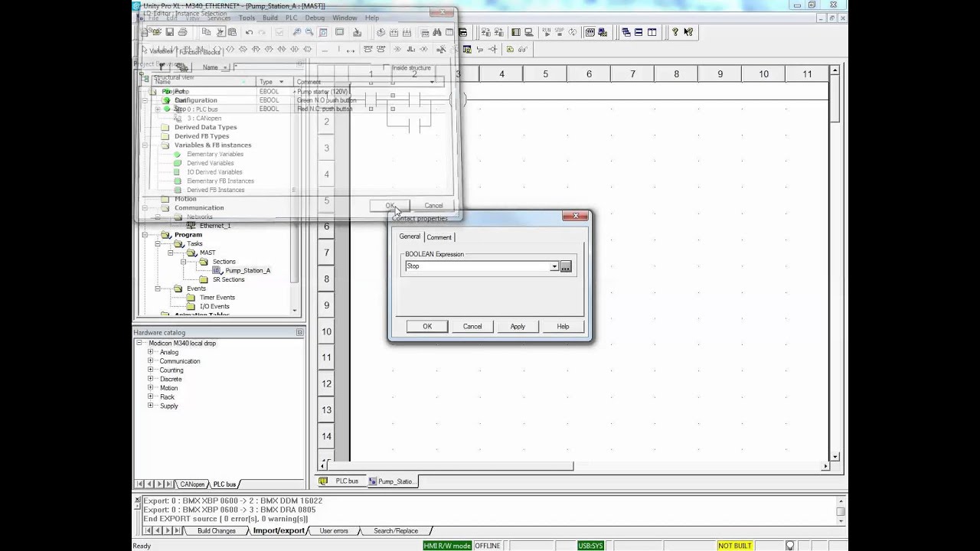
Task: Close the Hardware catalog panel
Action: pos(299,332)
